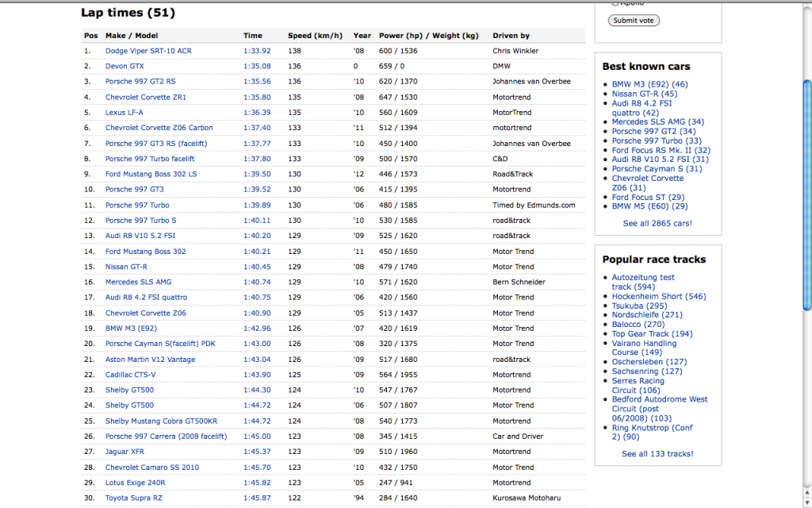This screenshot has width=812, height=508.
Task: Open the Dodge Viper SRT-10 ACR link
Action: pyautogui.click(x=147, y=51)
